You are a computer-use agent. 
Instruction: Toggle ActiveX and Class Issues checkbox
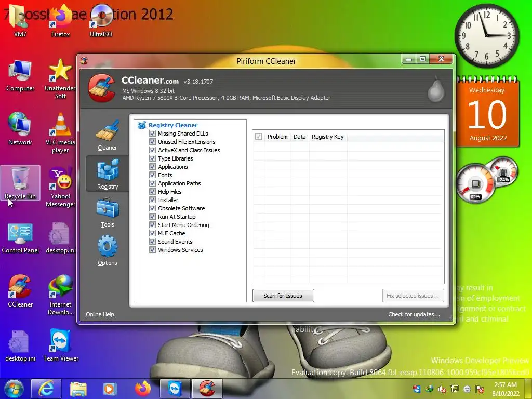152,150
